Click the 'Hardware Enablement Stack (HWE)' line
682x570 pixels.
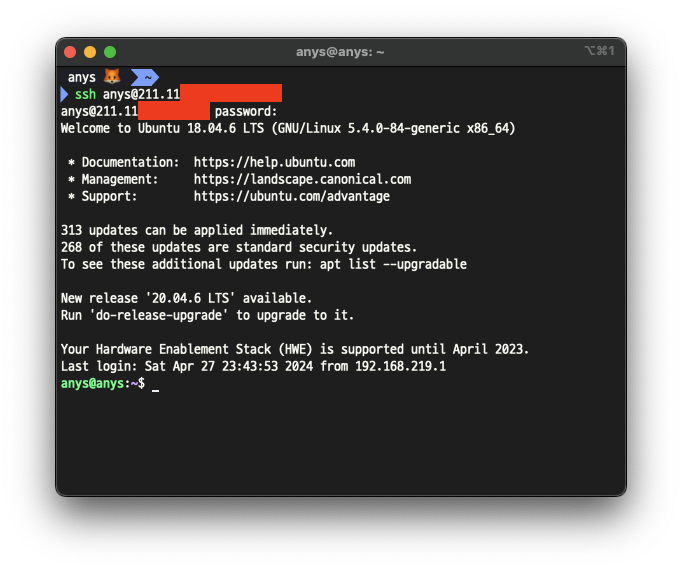point(295,349)
